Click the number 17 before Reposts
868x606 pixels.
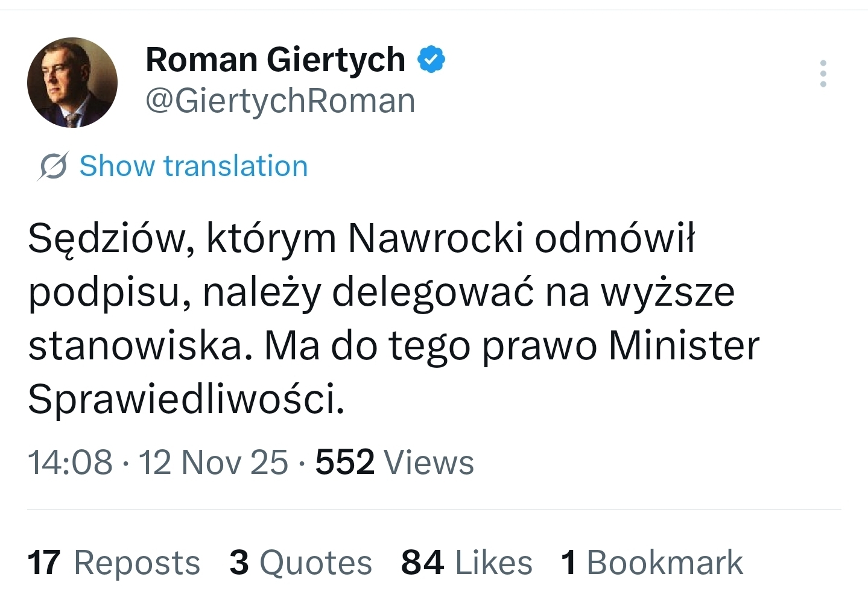point(43,563)
